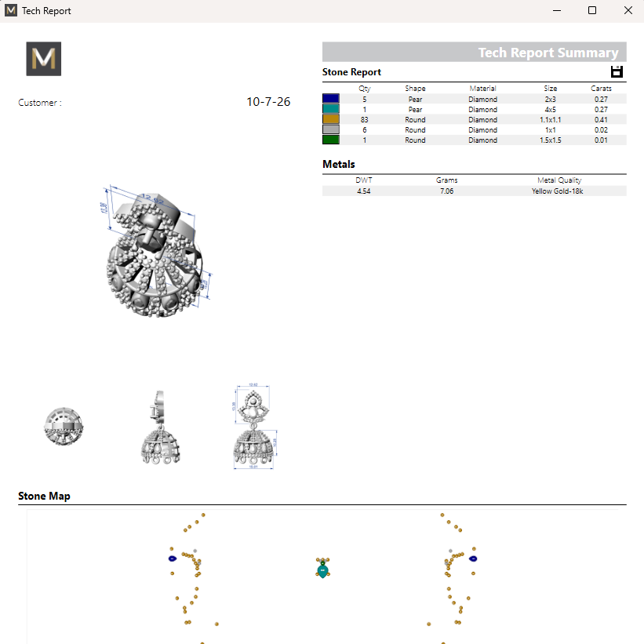Maximize the Tech Report window
The width and height of the screenshot is (644, 644).
592,10
